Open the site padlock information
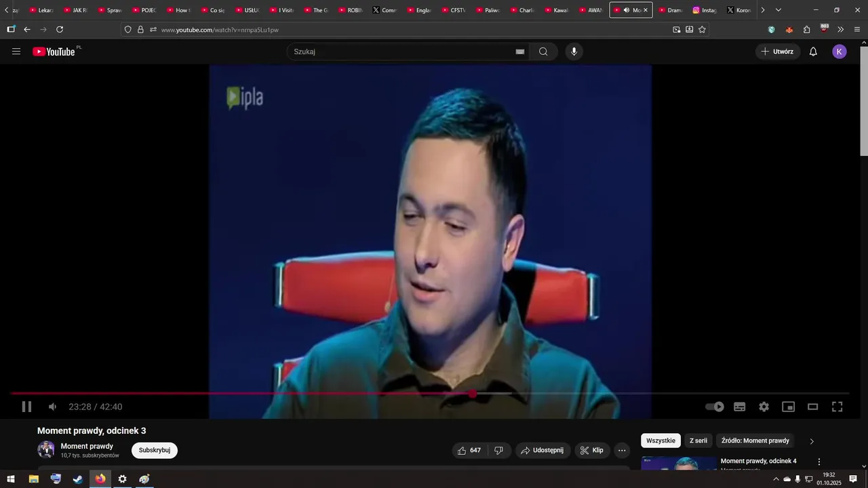This screenshot has height=488, width=868. (x=140, y=29)
